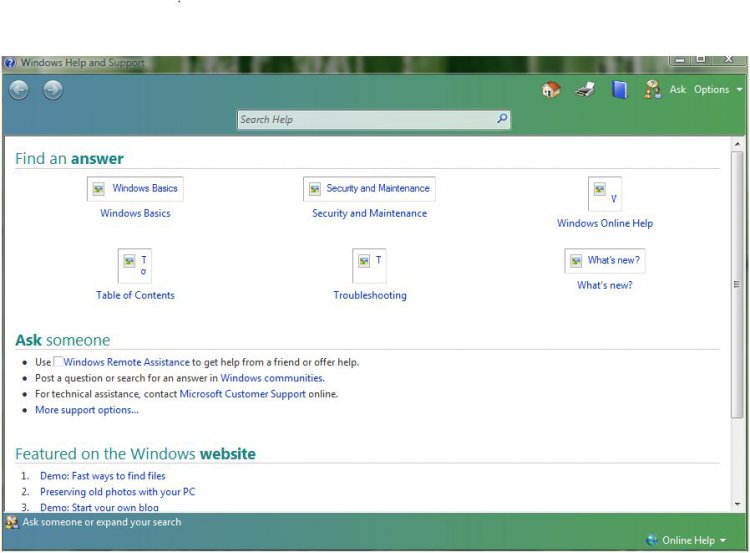The image size is (750, 553).
Task: Open the Windows Basics link
Action: (x=135, y=213)
